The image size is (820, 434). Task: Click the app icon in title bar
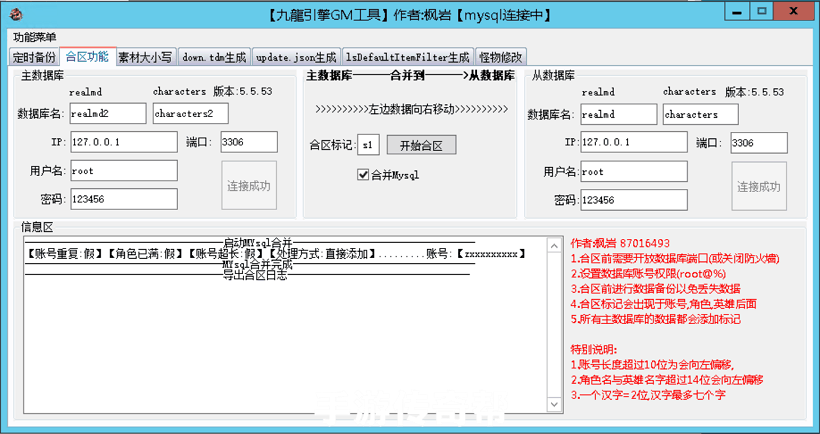16,13
